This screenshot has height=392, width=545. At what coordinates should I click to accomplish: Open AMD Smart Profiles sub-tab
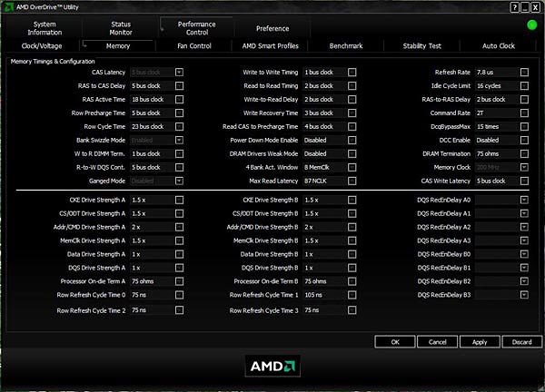tap(271, 46)
